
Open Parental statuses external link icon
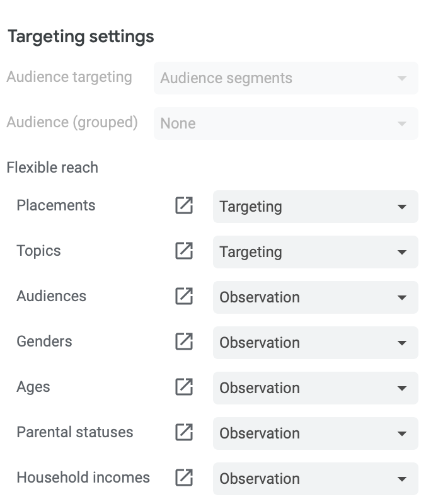pyautogui.click(x=184, y=432)
